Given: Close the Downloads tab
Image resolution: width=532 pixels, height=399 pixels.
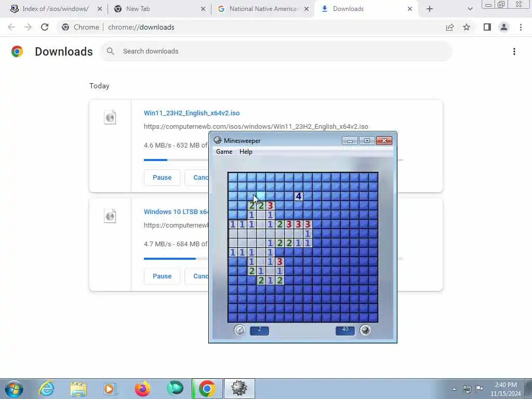Looking at the screenshot, I should pos(410,9).
